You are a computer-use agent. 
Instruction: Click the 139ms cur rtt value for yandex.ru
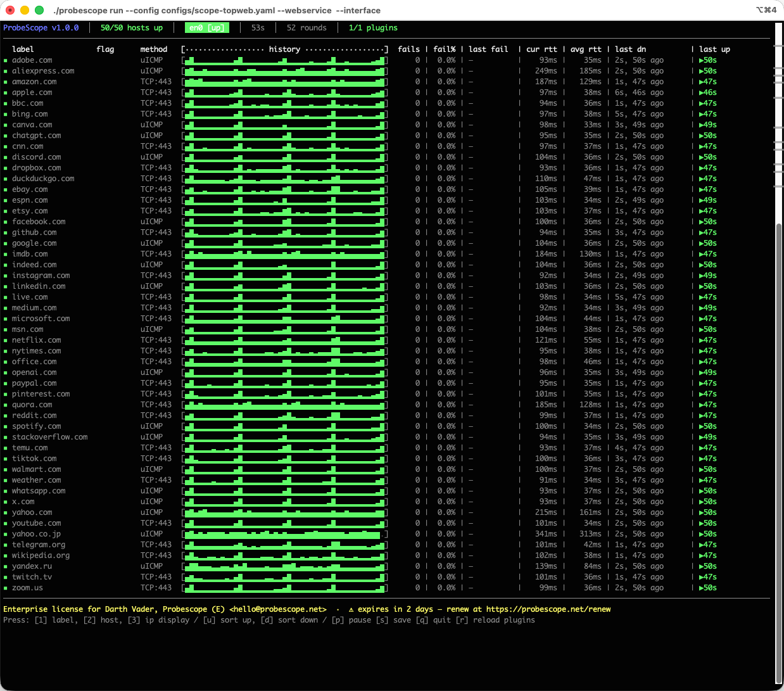[546, 566]
